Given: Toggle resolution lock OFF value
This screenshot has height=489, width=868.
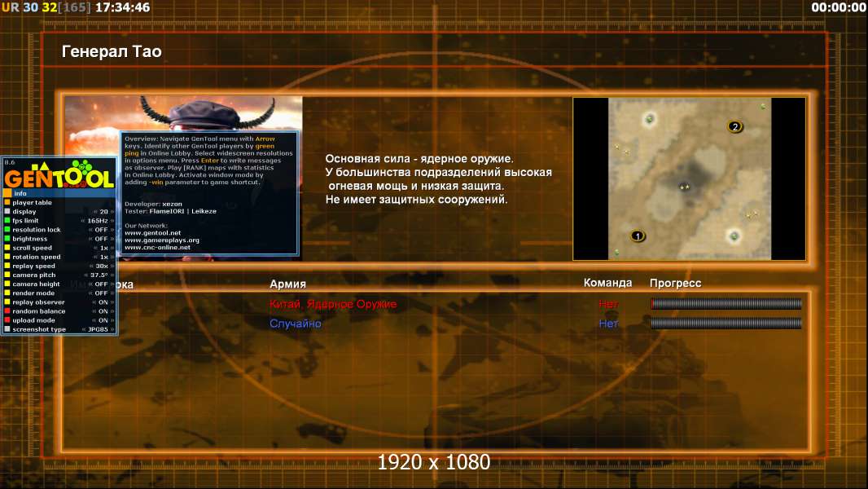Looking at the screenshot, I should point(101,230).
